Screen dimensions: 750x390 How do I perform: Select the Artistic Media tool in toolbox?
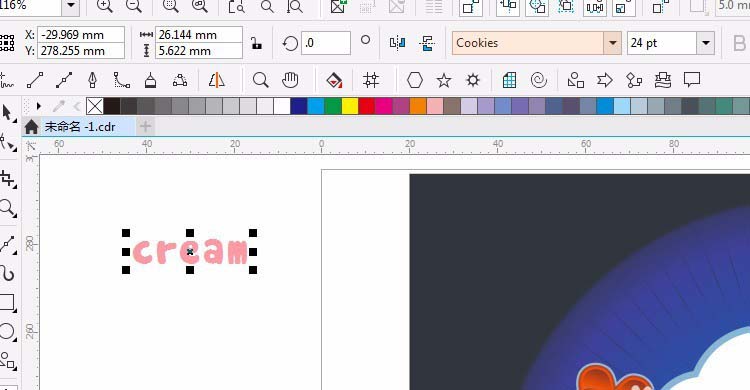7,273
